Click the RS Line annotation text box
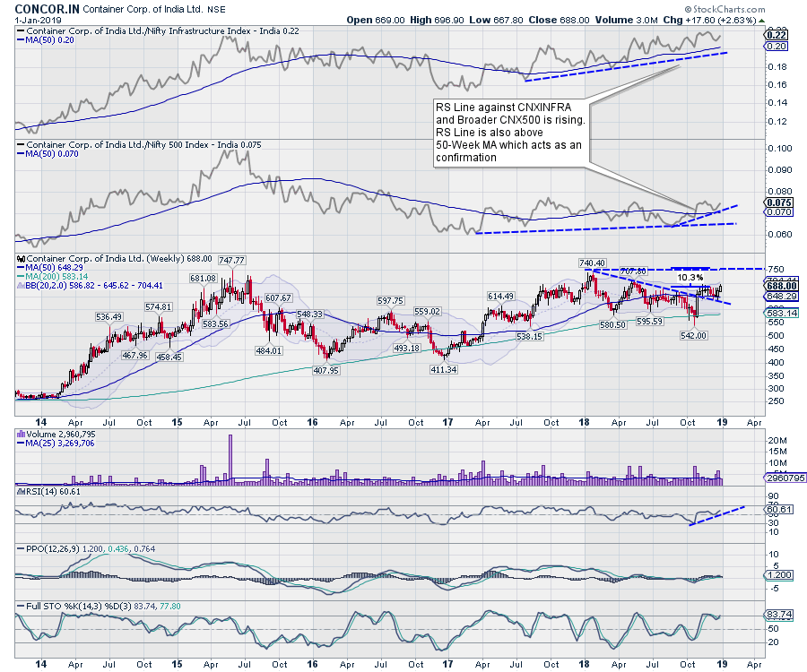807x672 pixels. [509, 133]
